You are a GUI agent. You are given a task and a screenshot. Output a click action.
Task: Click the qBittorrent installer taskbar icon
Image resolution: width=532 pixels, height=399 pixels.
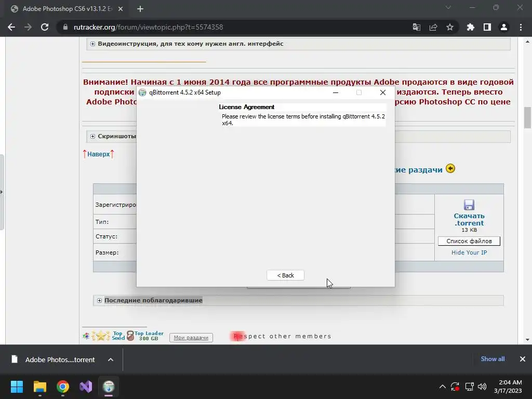pos(109,387)
